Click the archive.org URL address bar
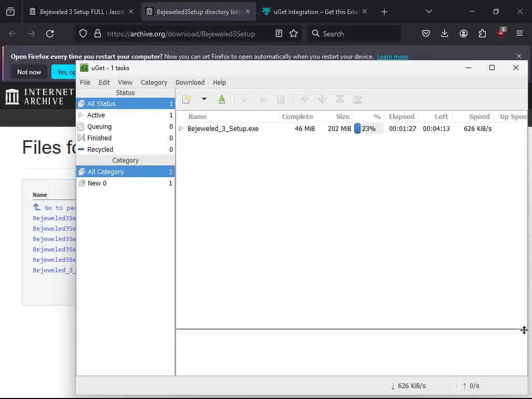 tap(181, 34)
